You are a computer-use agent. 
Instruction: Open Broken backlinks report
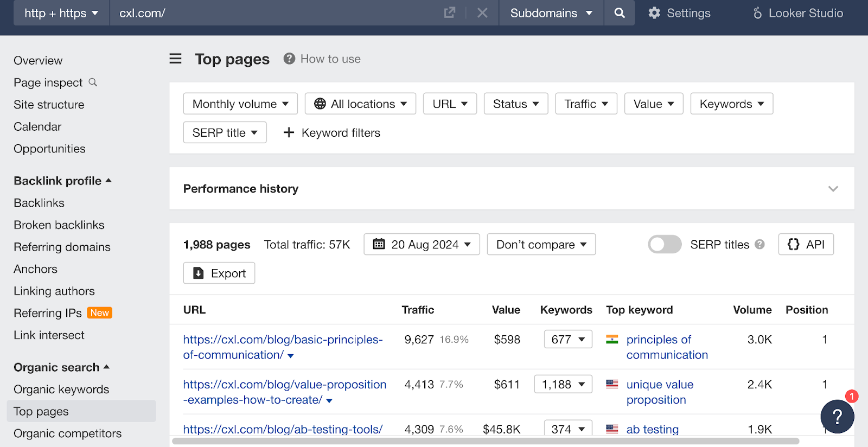pyautogui.click(x=59, y=225)
